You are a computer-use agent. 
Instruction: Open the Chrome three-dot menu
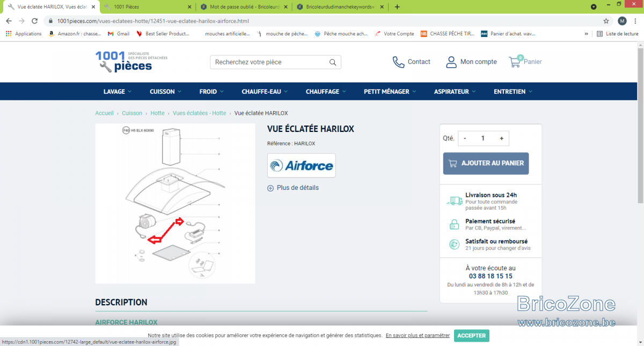(x=636, y=21)
